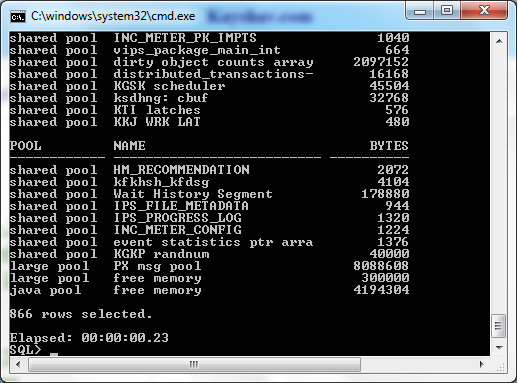Click the IPS_PROGRESS_LOG entry
The height and width of the screenshot is (383, 518).
[177, 218]
